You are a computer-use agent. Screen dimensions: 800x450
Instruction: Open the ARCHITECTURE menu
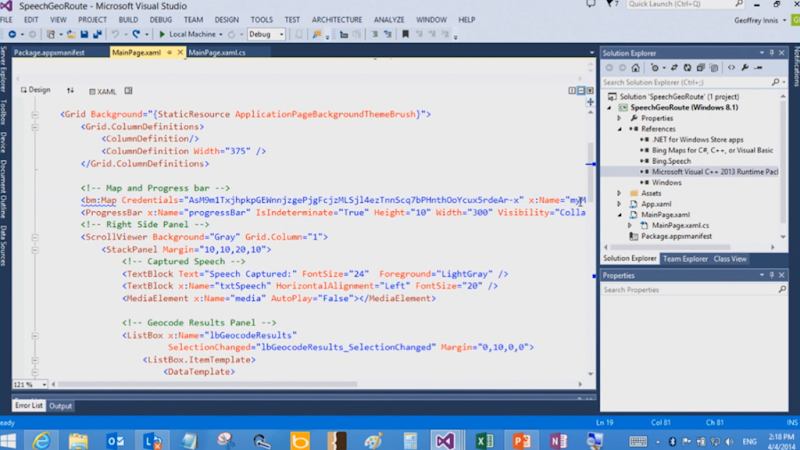pyautogui.click(x=337, y=20)
